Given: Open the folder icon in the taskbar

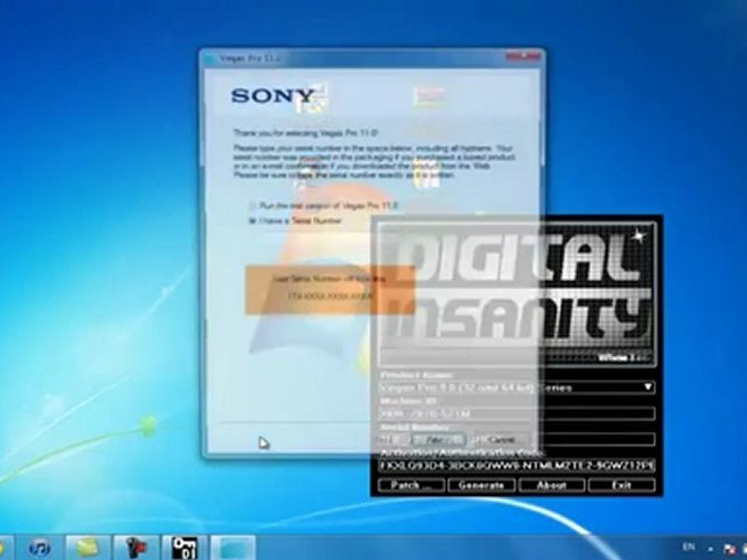Looking at the screenshot, I should click(86, 548).
